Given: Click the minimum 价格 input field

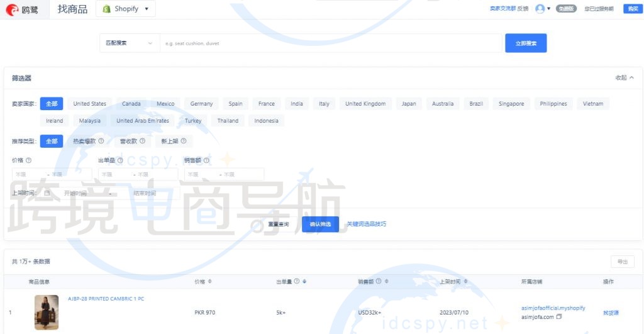Looking at the screenshot, I should click(29, 174).
